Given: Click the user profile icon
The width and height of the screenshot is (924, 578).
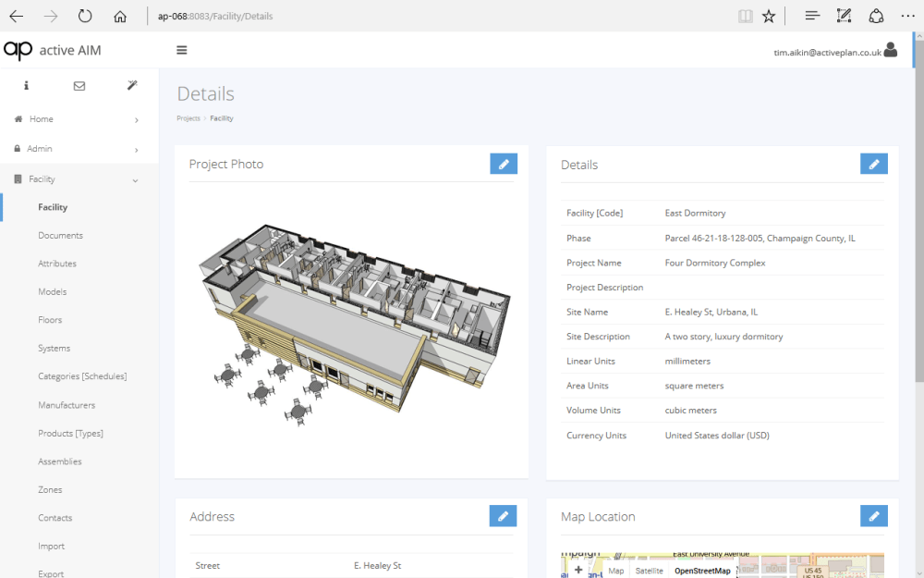Looking at the screenshot, I should (x=891, y=50).
